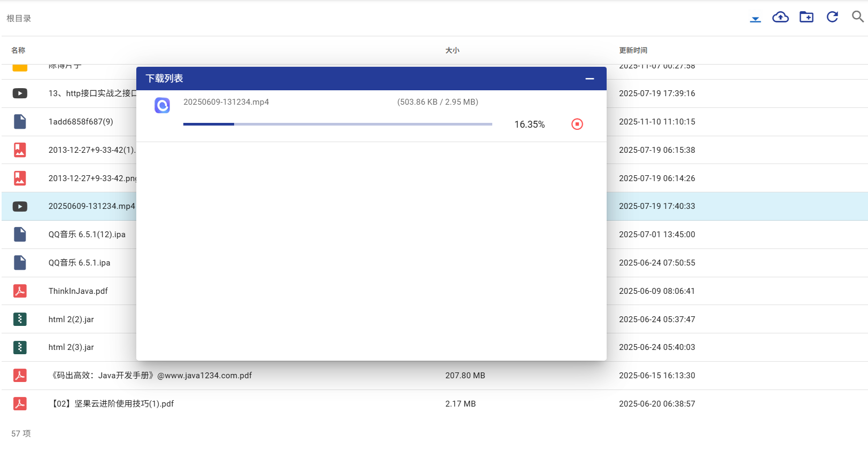868x460 pixels.
Task: Open QQ音乐 6.5.1(12).ipa file
Action: [87, 235]
